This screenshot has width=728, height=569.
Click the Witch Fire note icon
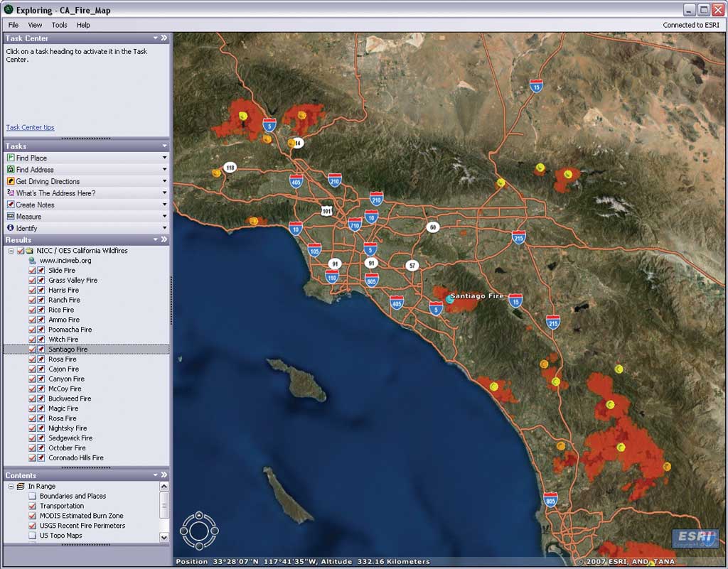(x=41, y=340)
